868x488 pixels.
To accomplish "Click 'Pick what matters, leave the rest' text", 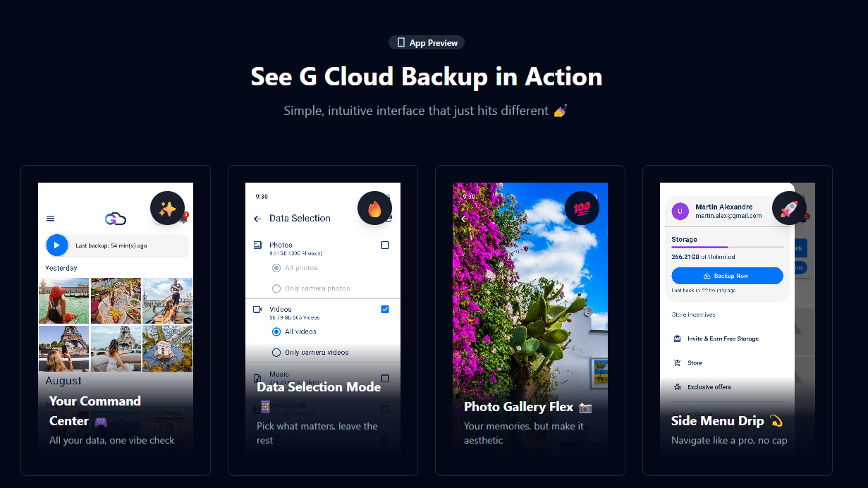I will [317, 433].
